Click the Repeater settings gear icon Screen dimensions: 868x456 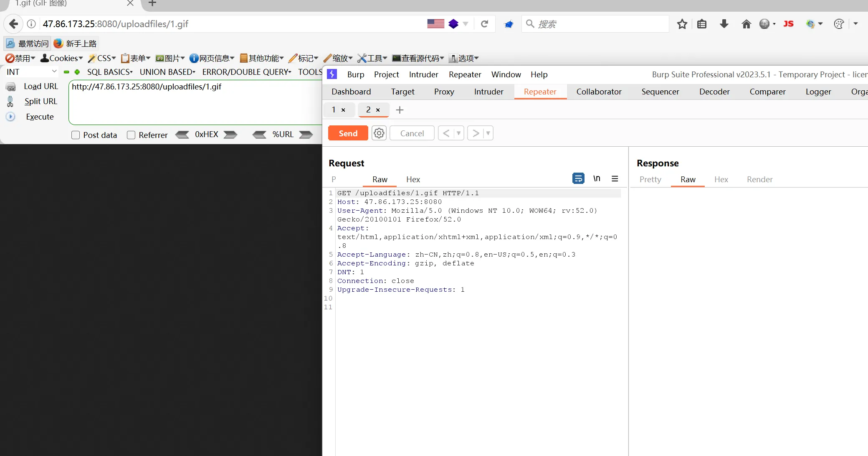pos(379,133)
